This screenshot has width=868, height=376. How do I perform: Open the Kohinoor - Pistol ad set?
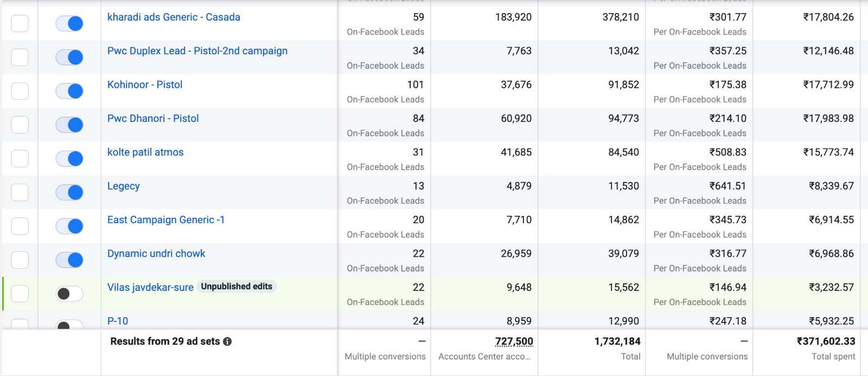[145, 85]
